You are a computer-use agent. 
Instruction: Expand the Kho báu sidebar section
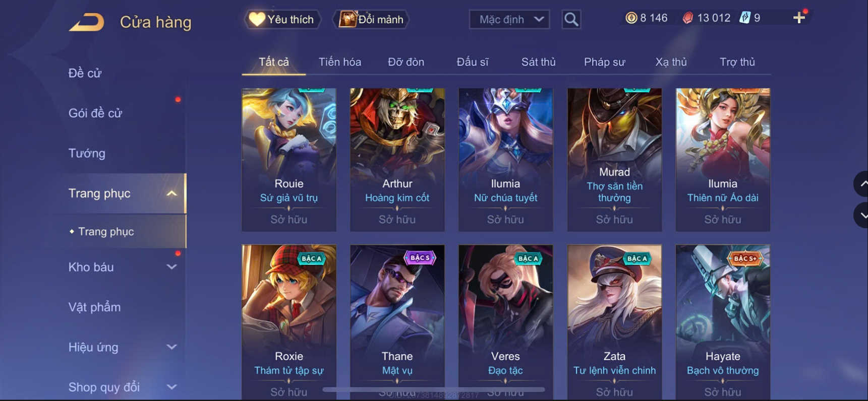click(171, 267)
